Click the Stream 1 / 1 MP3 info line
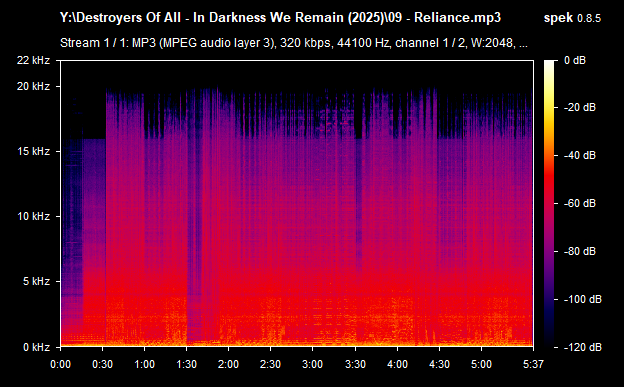624x387 pixels. [294, 43]
